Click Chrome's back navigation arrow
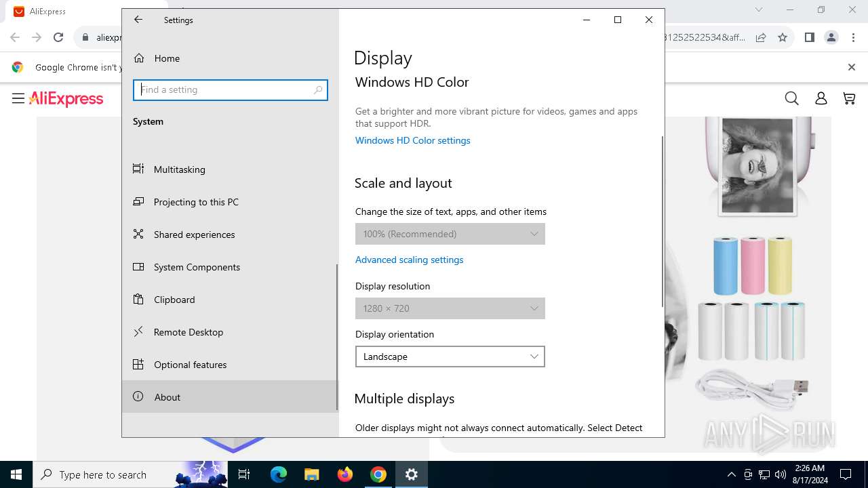Screen dimensions: 868x488 coord(15,37)
